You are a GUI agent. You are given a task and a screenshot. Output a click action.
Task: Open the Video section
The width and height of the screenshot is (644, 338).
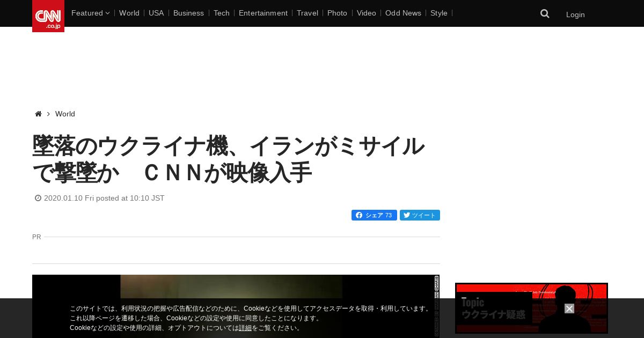tap(367, 13)
